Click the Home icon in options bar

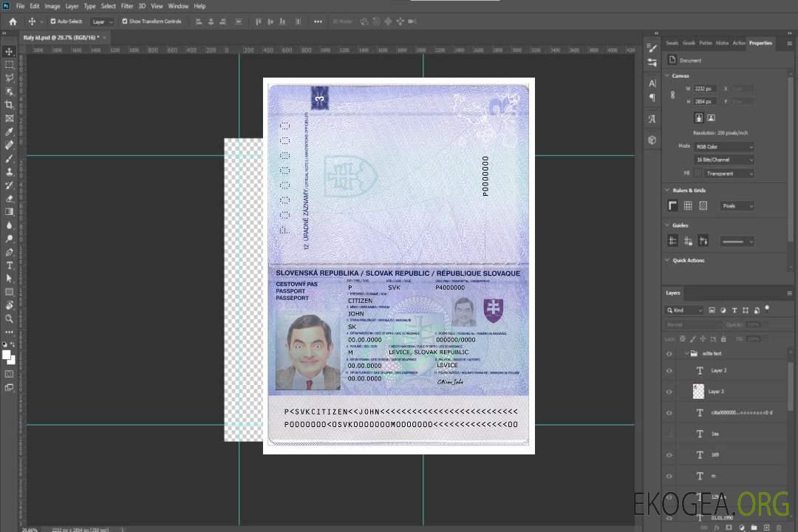coord(13,21)
